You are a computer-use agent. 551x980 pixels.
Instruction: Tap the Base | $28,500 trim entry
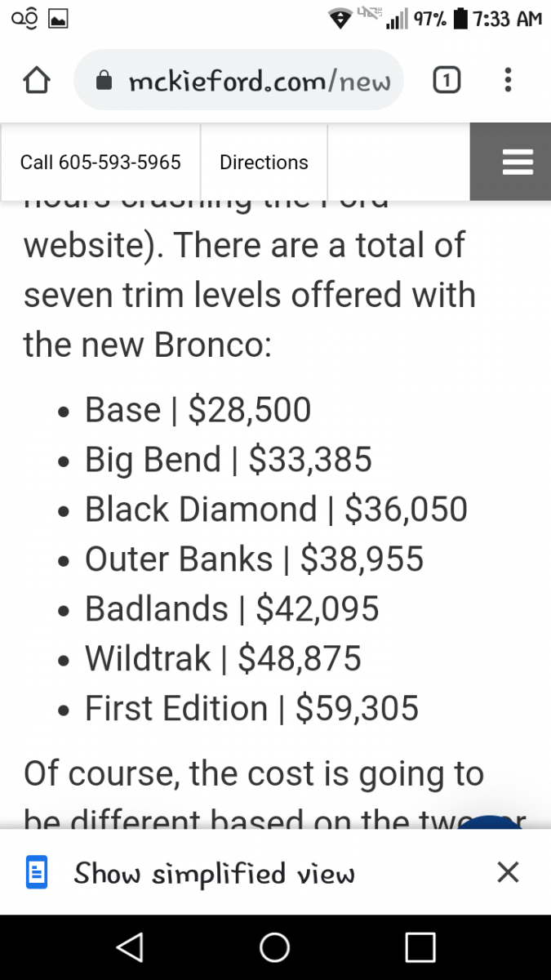click(198, 409)
